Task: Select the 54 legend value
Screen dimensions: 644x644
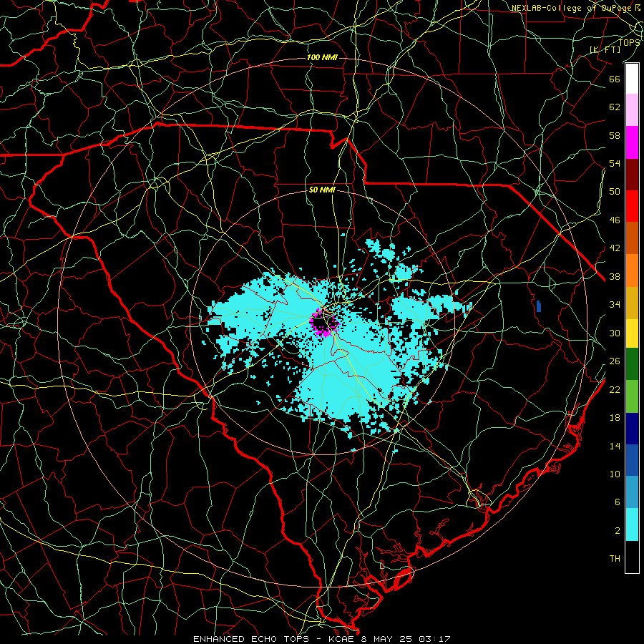Action: 615,163
